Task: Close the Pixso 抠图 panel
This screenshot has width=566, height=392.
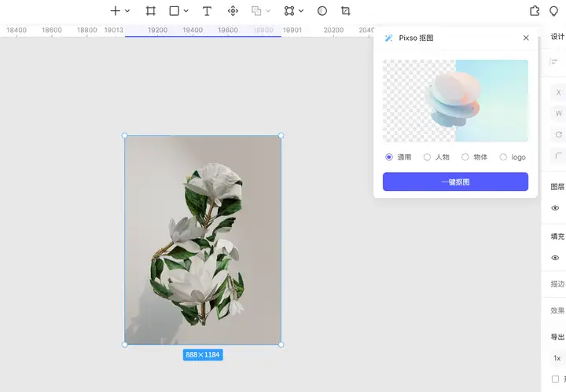Action: pos(526,38)
